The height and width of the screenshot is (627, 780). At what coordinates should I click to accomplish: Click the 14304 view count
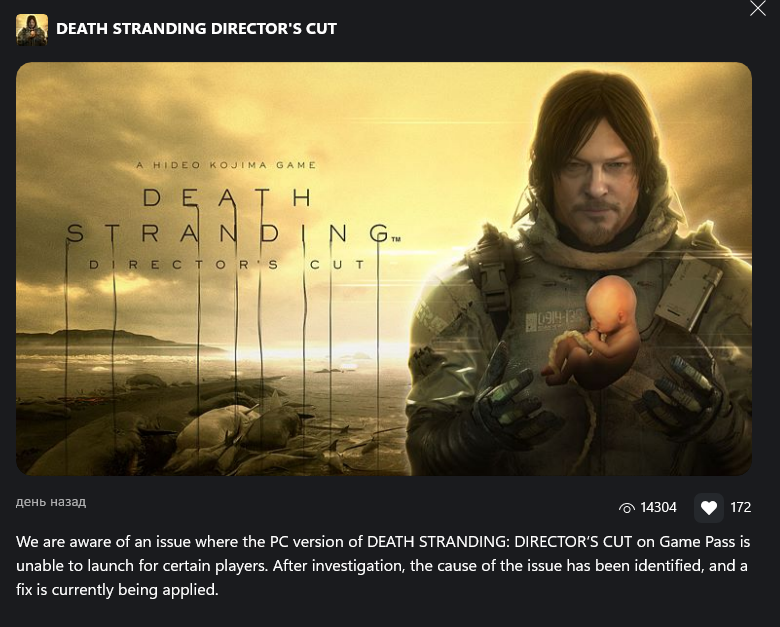(658, 508)
